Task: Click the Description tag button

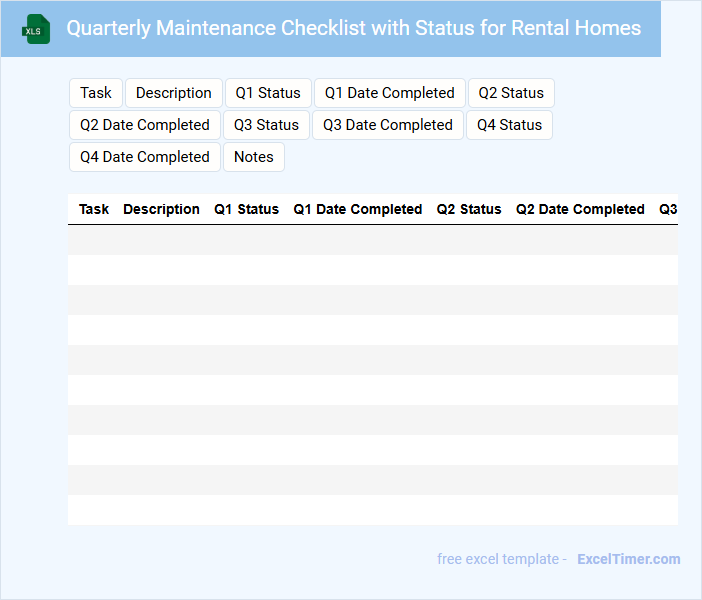Action: click(x=174, y=93)
